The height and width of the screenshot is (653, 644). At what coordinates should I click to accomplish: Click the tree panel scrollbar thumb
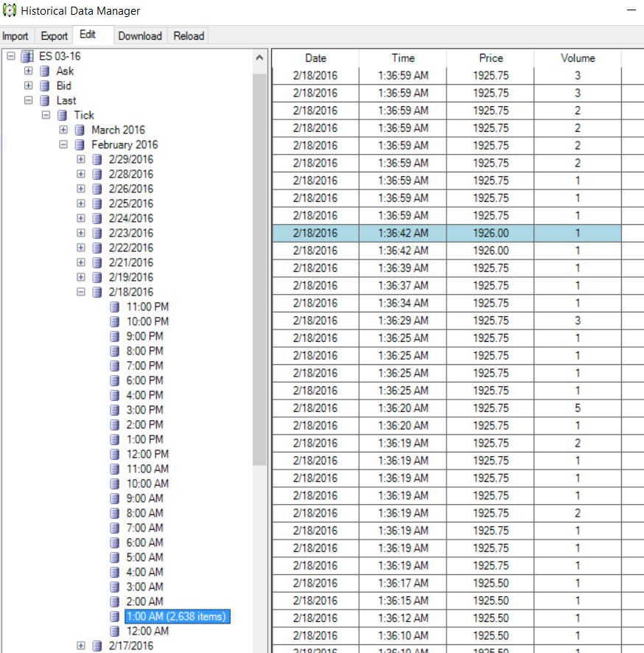point(259,270)
